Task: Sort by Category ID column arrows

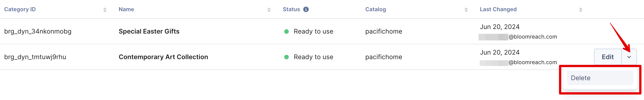Action: pos(105,10)
